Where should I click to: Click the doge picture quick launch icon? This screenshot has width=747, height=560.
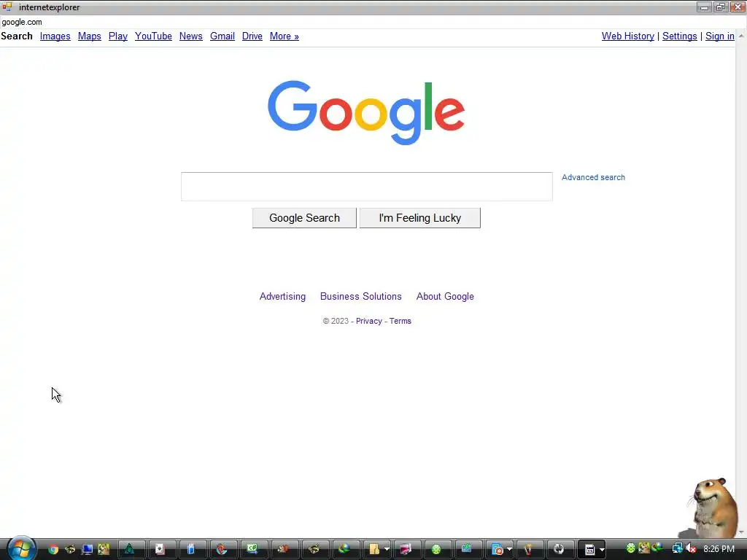[x=104, y=550]
